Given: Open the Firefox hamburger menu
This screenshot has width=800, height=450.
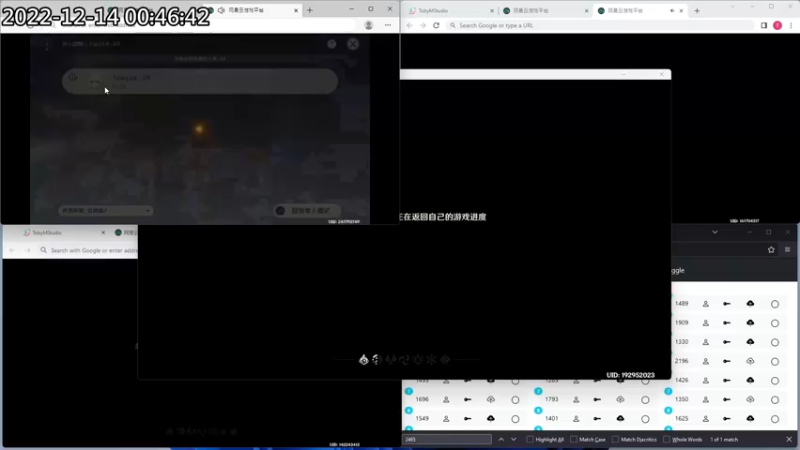Looking at the screenshot, I should click(787, 249).
